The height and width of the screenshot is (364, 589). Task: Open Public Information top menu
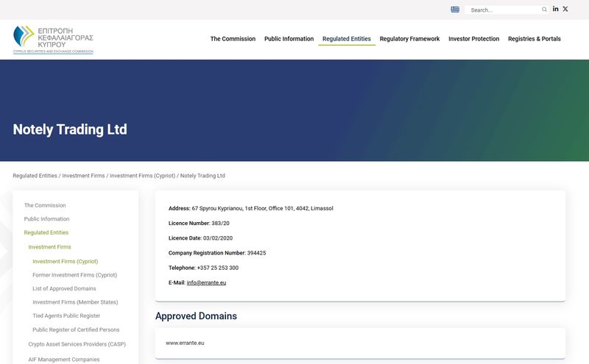(289, 39)
